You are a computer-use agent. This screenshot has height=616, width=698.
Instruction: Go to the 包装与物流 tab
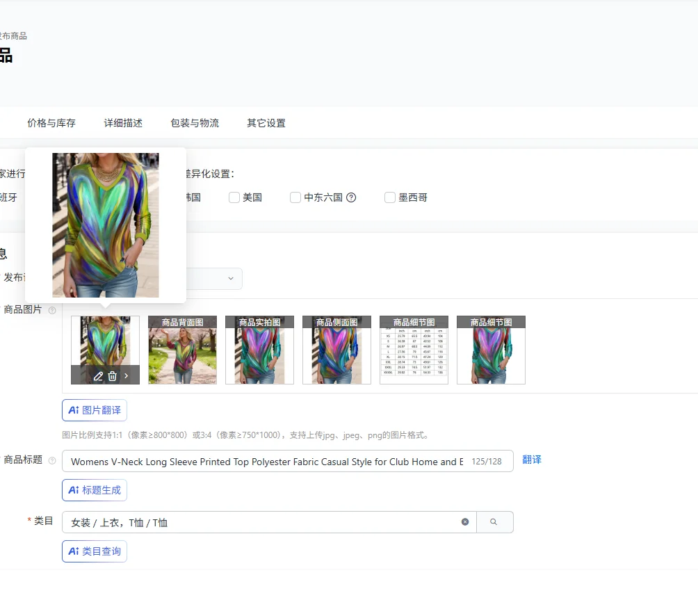195,123
